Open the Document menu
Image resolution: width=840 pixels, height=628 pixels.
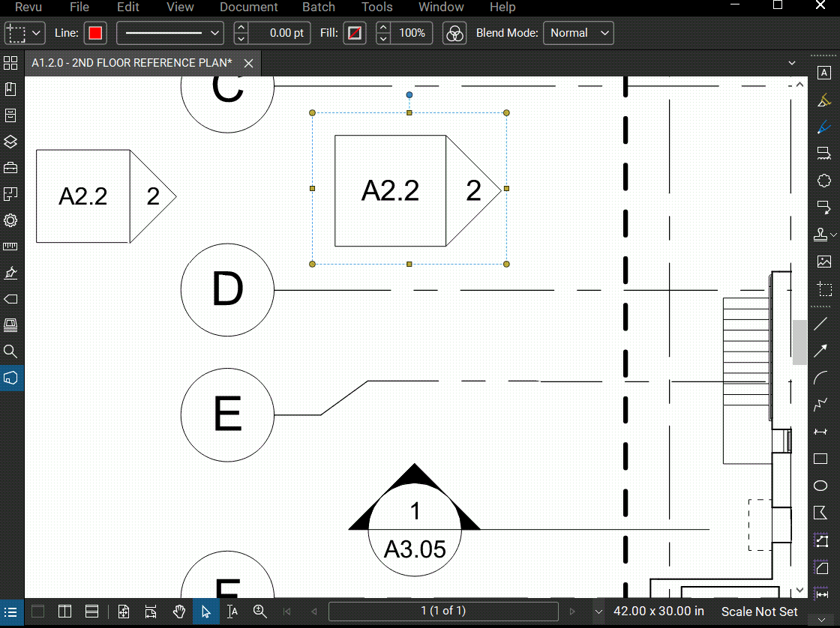pos(248,7)
